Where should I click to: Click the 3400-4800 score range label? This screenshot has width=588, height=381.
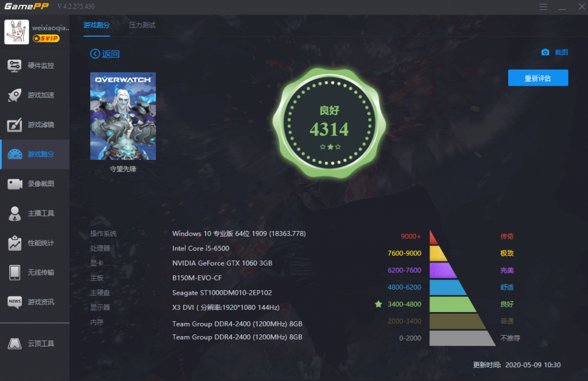[404, 304]
